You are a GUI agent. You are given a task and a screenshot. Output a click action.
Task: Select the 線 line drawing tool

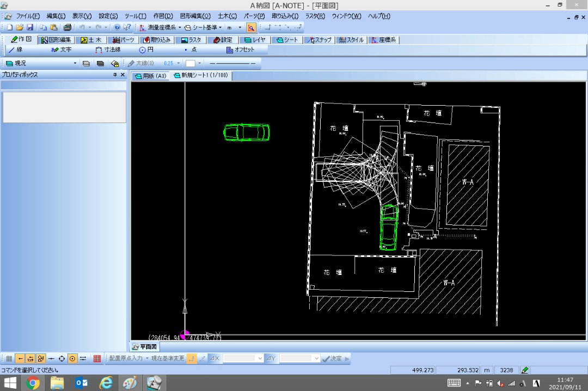click(x=15, y=50)
